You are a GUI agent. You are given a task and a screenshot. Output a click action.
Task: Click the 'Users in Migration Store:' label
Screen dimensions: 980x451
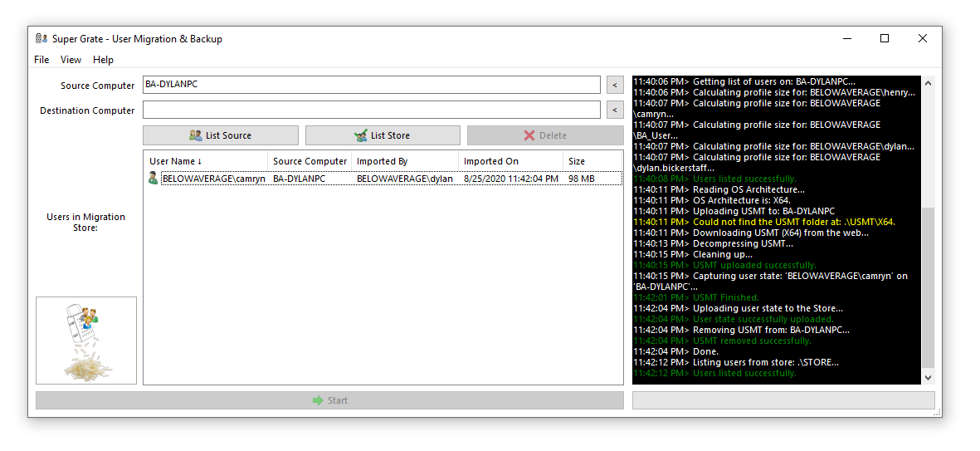[85, 222]
